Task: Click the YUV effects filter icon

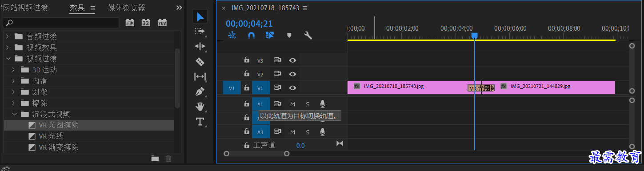Action: pos(162,22)
